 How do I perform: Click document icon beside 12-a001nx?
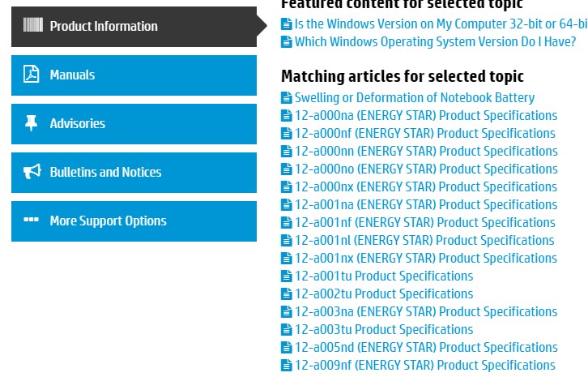[x=287, y=259]
